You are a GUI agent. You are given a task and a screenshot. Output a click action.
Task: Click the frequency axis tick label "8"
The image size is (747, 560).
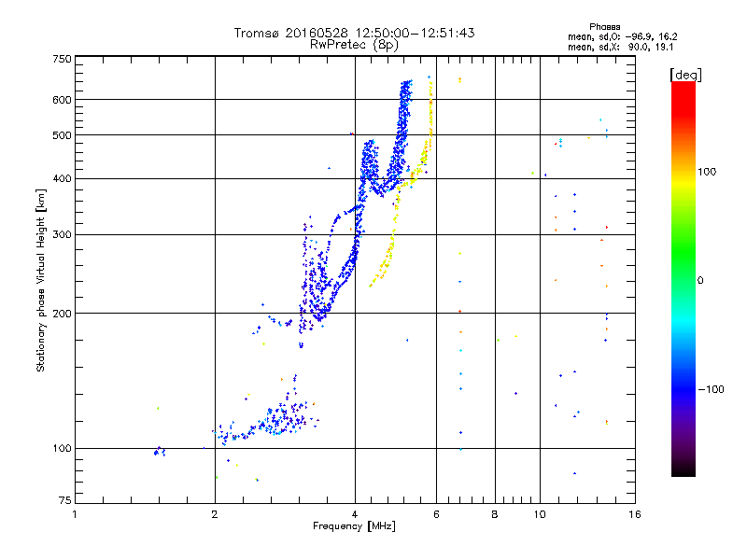click(x=495, y=514)
